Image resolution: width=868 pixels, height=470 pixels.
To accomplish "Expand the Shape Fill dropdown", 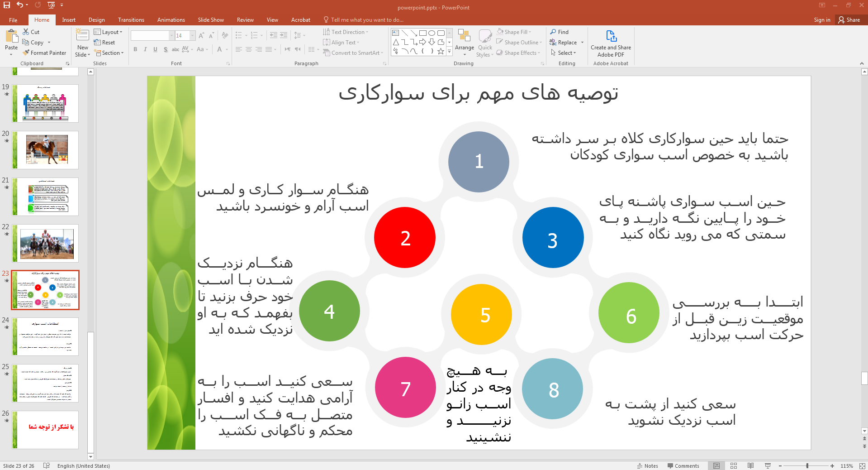I will tap(514, 32).
